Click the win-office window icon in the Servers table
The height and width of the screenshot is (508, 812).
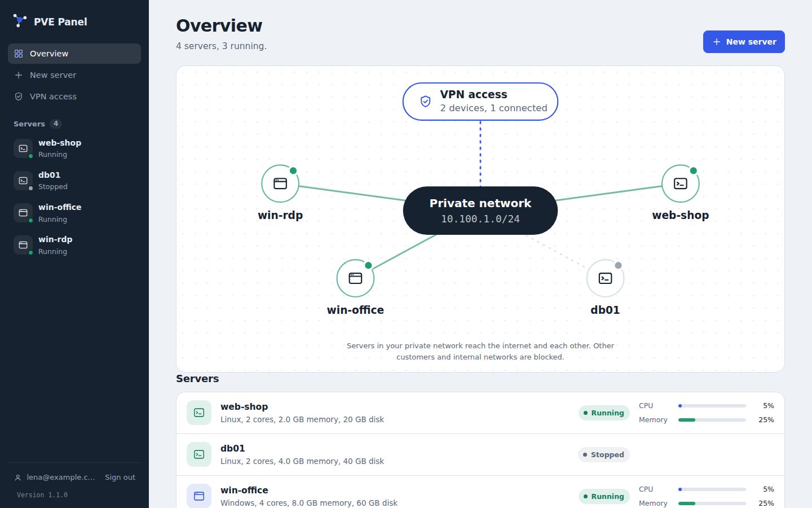(x=199, y=496)
